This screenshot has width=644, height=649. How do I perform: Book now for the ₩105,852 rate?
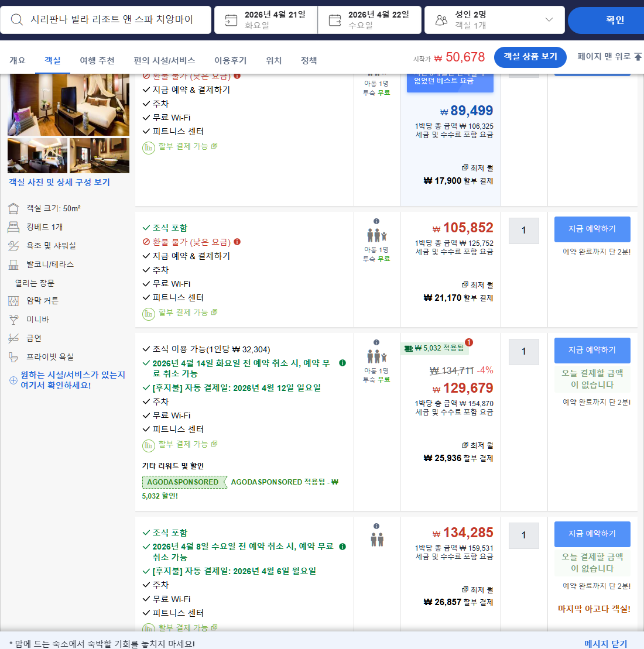pos(592,229)
